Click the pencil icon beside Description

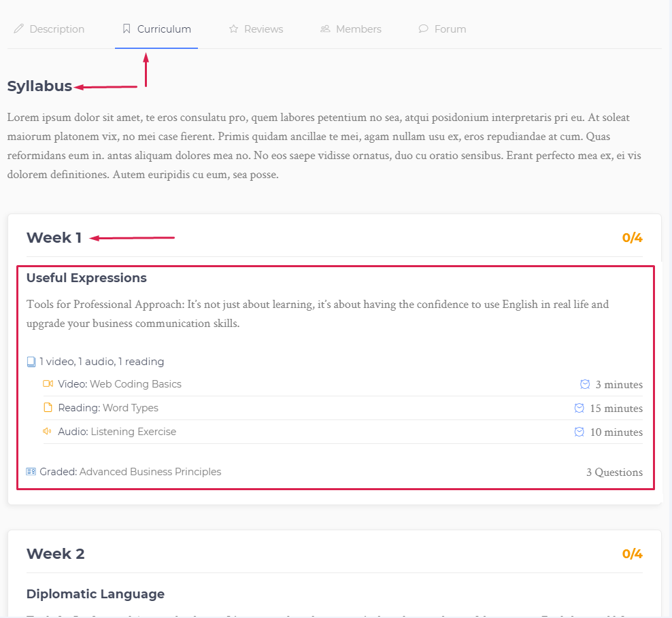(x=18, y=29)
